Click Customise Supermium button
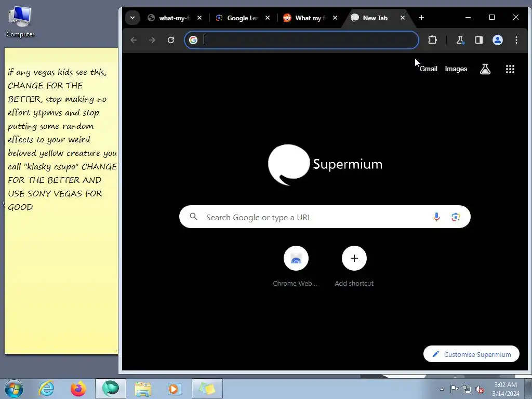This screenshot has height=399, width=532. point(471,354)
